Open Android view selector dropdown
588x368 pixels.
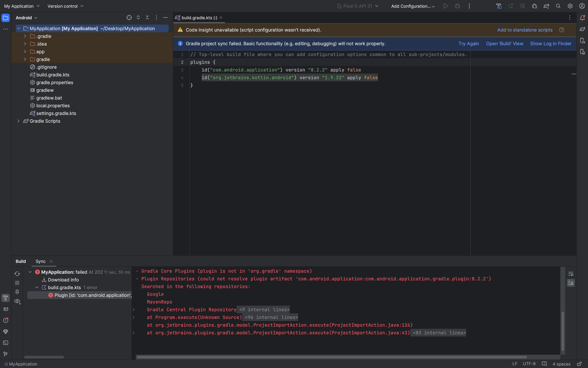coord(26,18)
